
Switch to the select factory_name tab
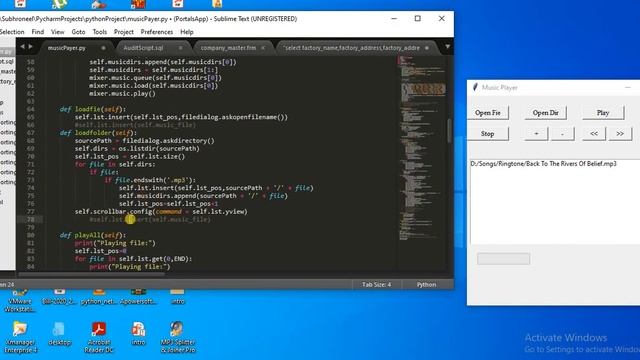[351, 48]
